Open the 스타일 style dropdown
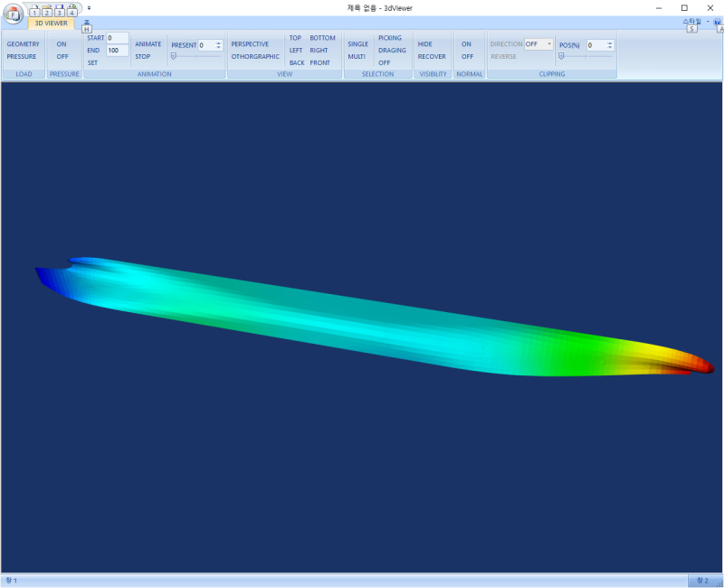Viewport: 724px width, 588px height. (x=696, y=21)
